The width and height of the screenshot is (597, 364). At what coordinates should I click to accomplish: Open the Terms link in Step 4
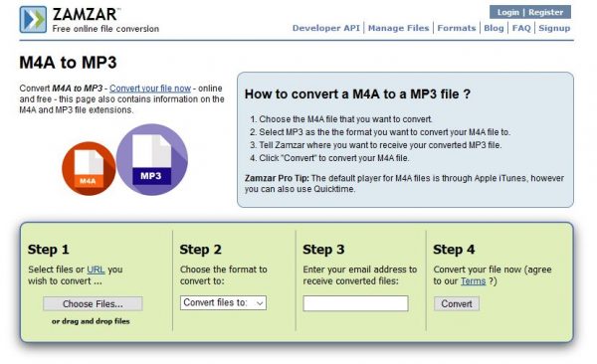click(x=473, y=281)
